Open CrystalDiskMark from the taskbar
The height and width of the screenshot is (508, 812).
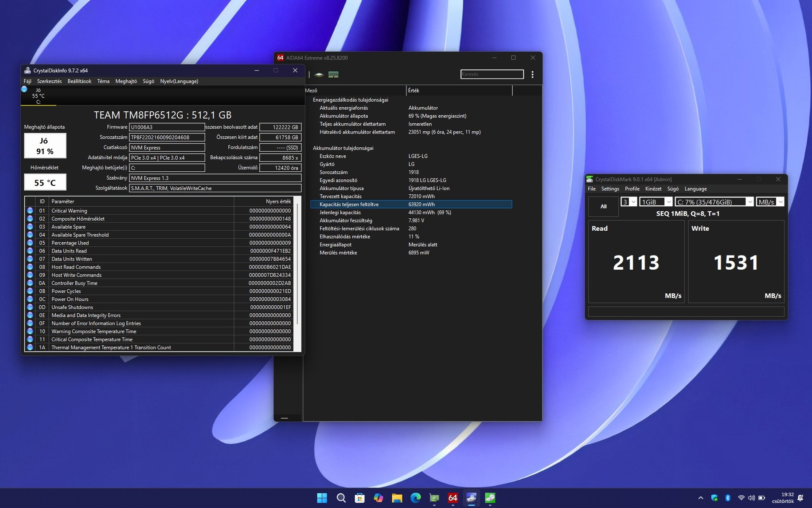(x=490, y=498)
